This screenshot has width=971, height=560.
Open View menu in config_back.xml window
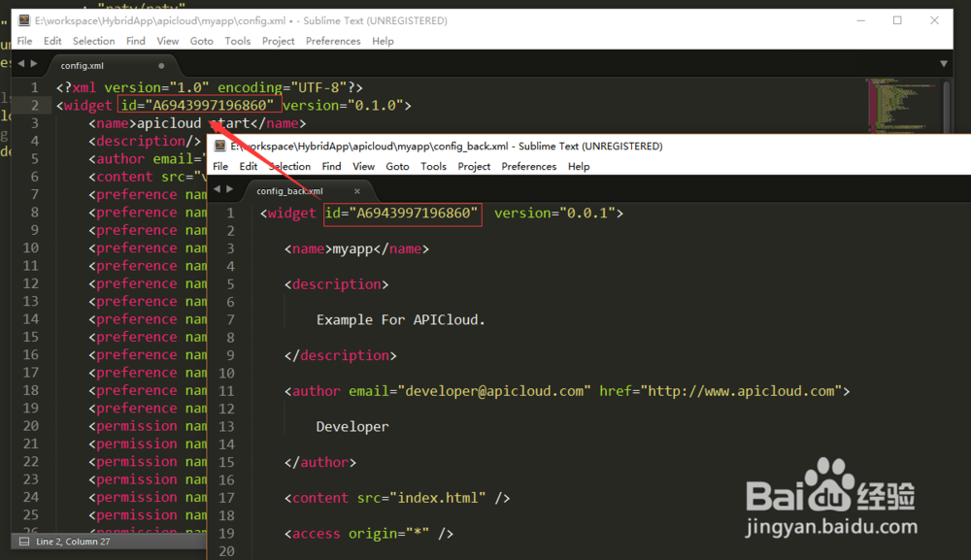(x=363, y=167)
